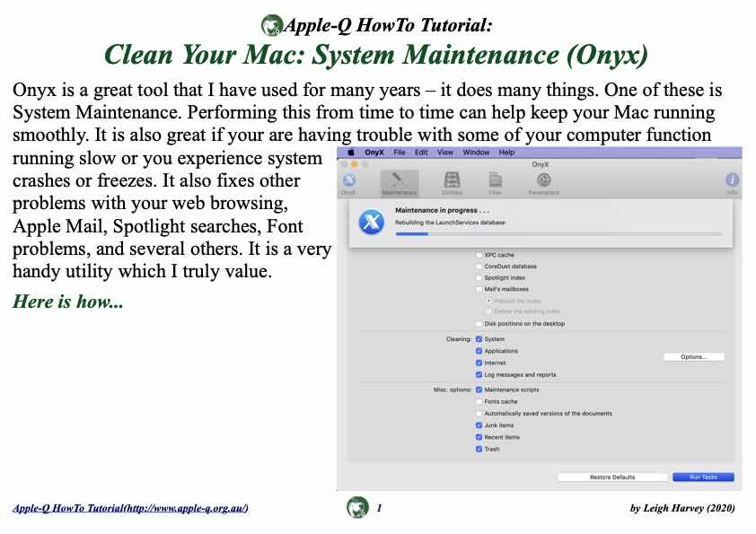Viewport: 756px width, 534px height.
Task: Click the Options... button
Action: (x=694, y=357)
